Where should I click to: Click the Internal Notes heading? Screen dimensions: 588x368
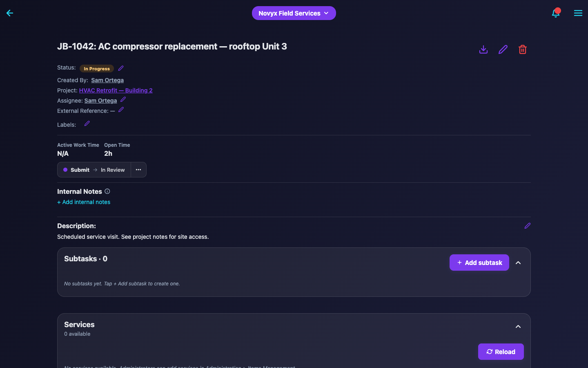point(80,191)
